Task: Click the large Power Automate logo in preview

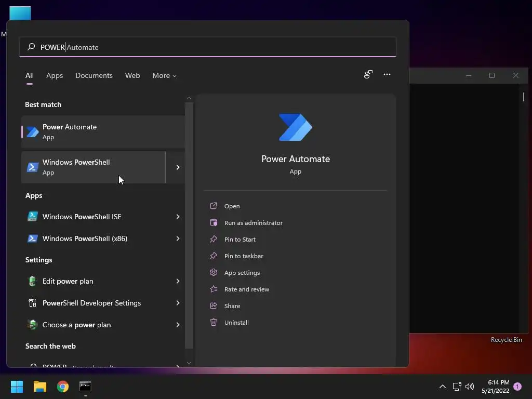Action: 295,127
